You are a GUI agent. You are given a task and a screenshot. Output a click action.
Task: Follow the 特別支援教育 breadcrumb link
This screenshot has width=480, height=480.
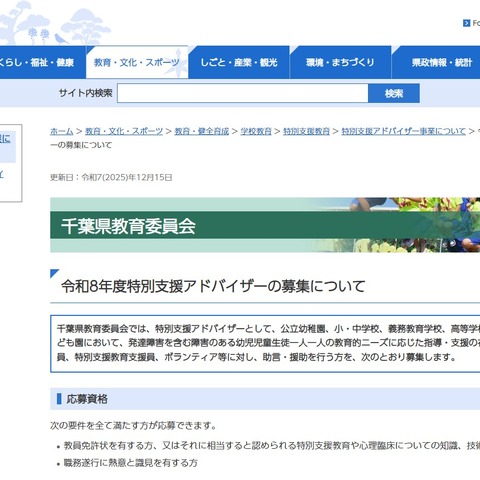pos(306,131)
